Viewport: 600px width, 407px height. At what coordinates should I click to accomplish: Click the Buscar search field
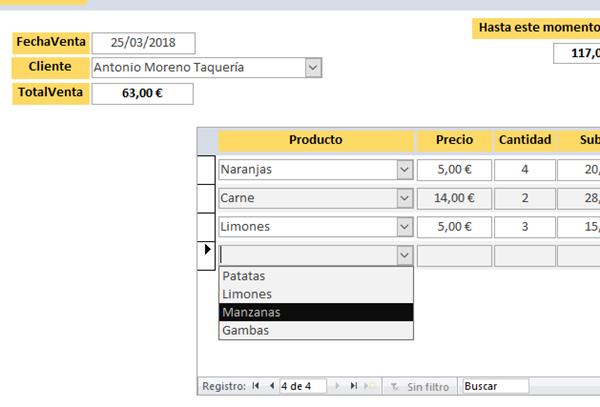[494, 386]
